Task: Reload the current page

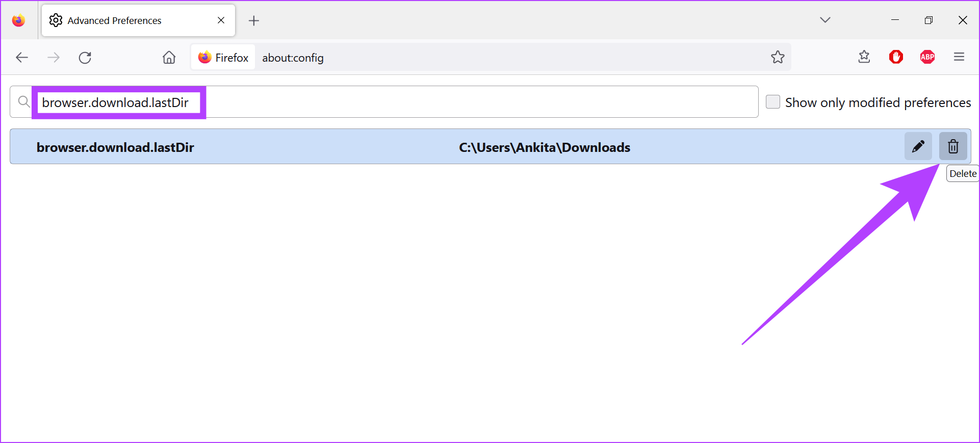Action: (85, 58)
